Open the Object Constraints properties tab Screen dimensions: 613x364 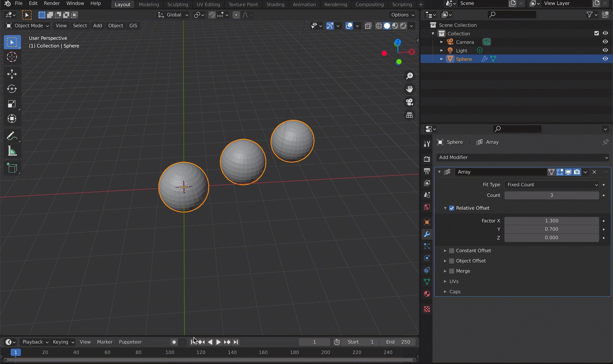(427, 270)
